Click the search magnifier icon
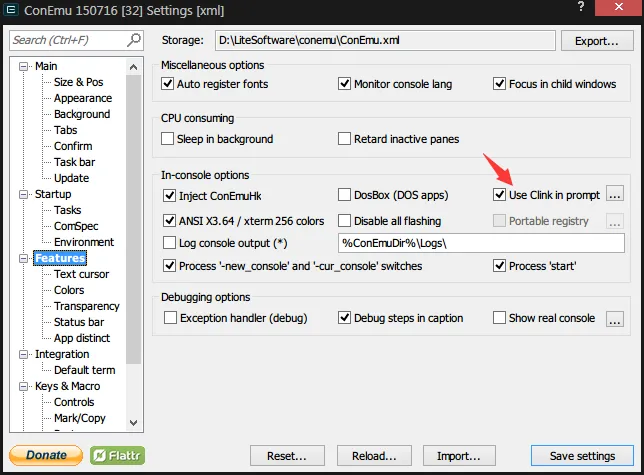The width and height of the screenshot is (644, 475). pos(133,40)
